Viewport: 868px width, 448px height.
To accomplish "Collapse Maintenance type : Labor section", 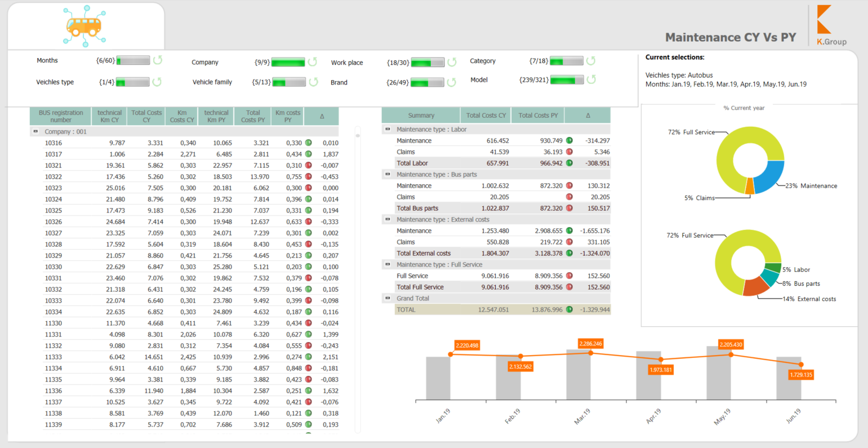I will coord(388,129).
